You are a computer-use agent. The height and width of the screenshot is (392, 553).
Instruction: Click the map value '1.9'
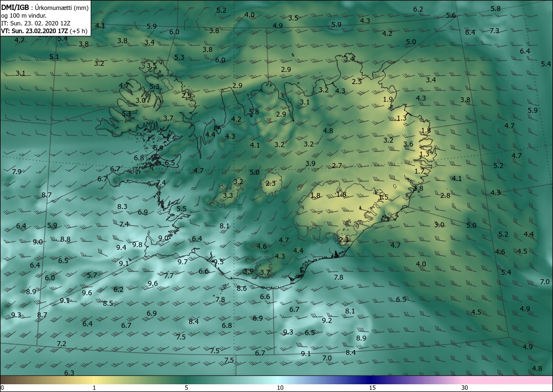tap(388, 100)
